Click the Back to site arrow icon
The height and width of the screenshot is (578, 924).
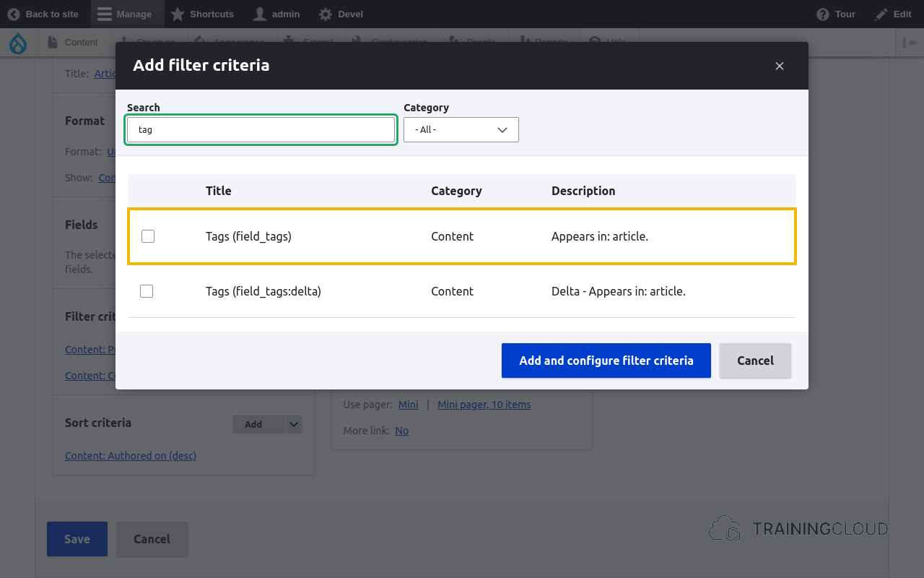tap(14, 14)
